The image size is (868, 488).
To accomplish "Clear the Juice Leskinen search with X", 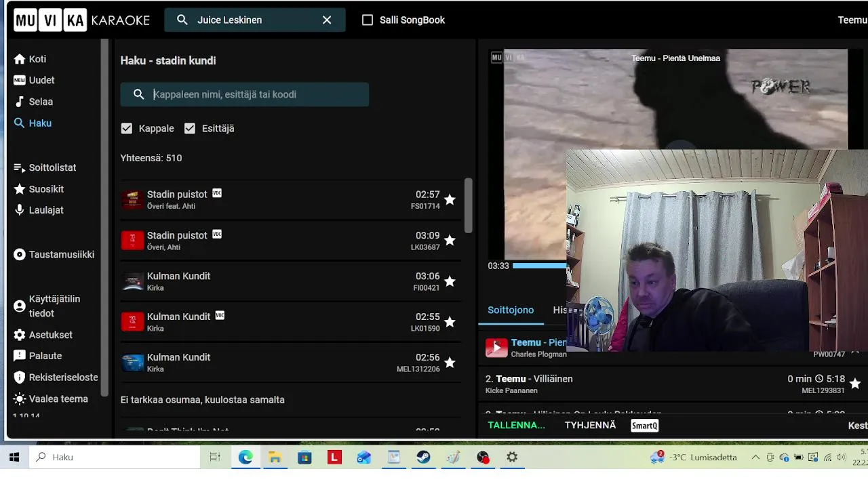I will [327, 20].
